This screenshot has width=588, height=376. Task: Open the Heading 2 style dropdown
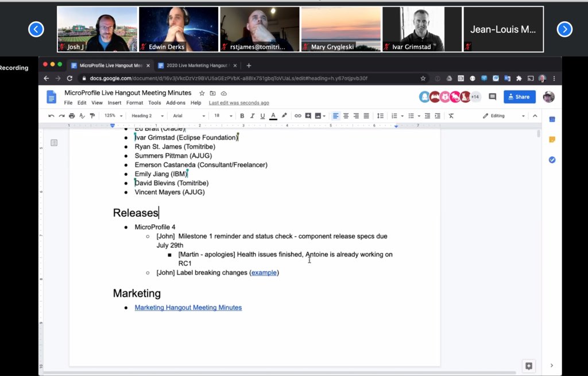point(148,116)
